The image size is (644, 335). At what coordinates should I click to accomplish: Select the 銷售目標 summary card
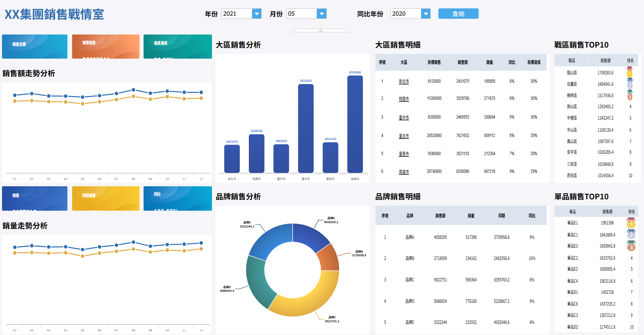(35, 47)
